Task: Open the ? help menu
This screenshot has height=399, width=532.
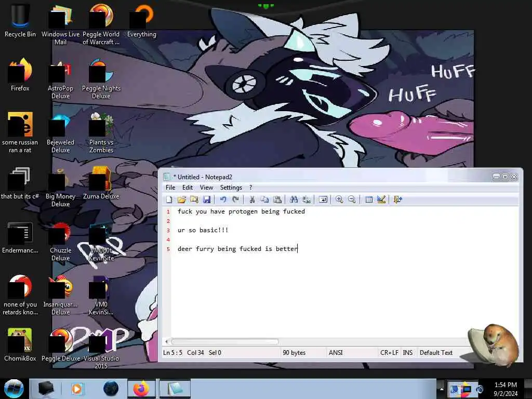Action: pyautogui.click(x=251, y=187)
